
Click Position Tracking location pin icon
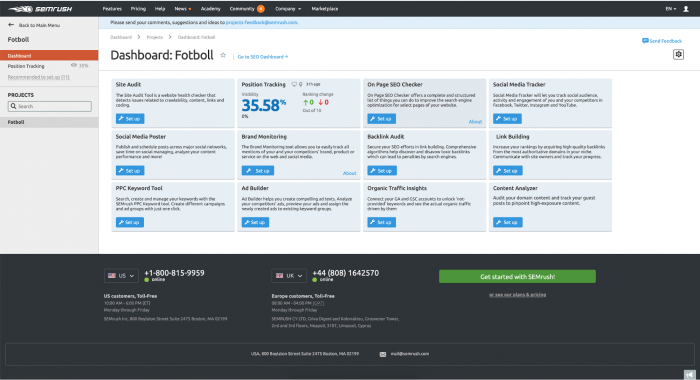300,84
